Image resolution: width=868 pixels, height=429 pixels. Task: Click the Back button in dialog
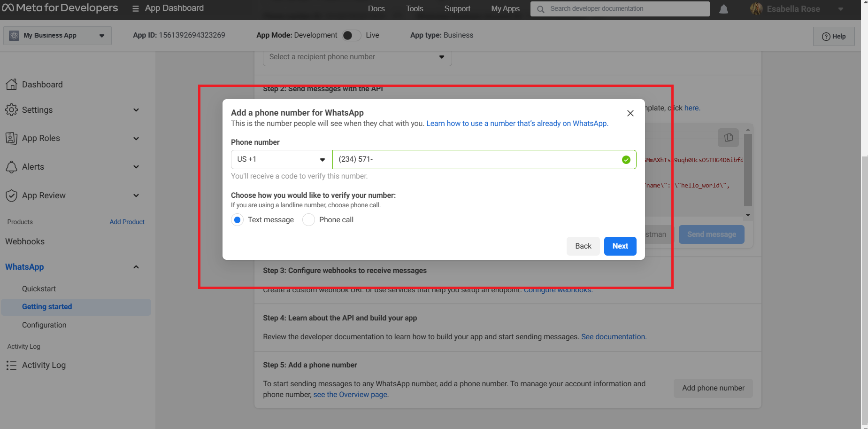pos(583,246)
